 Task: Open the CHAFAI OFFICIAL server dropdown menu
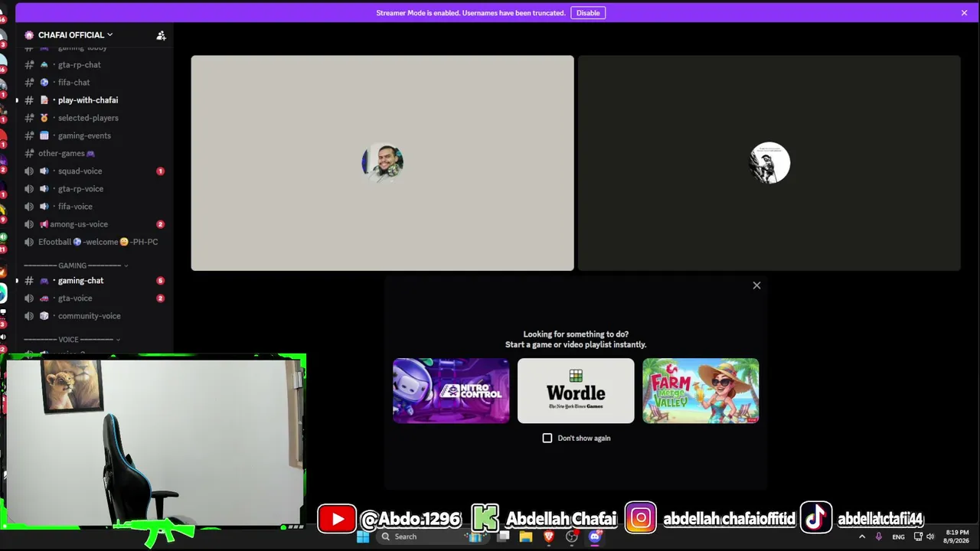coord(75,35)
